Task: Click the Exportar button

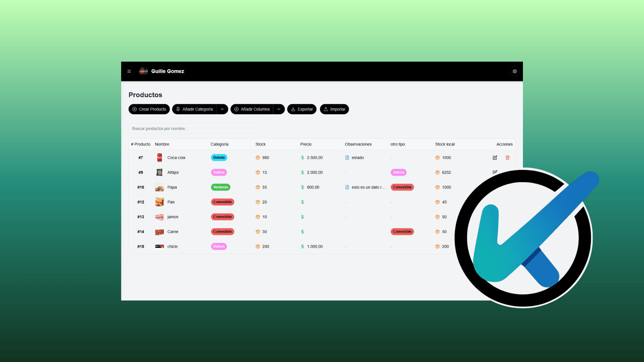Action: (x=302, y=109)
